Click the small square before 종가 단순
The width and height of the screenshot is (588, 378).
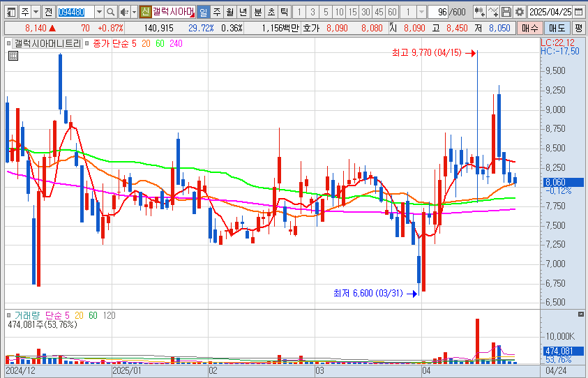point(86,43)
